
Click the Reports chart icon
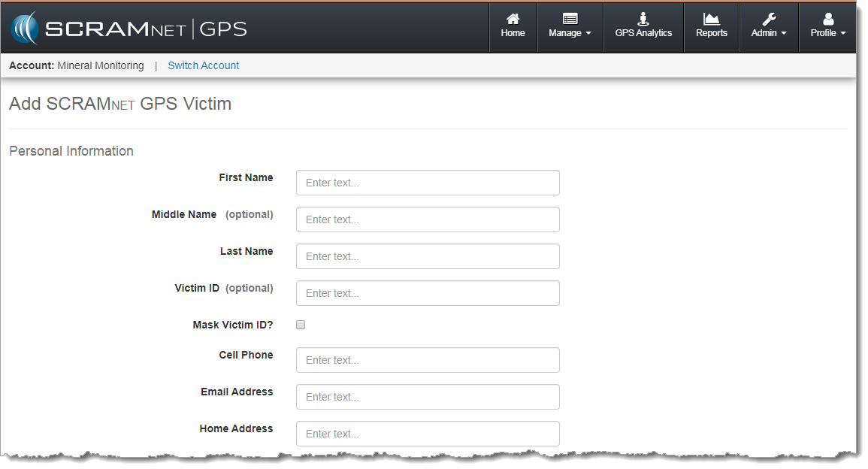point(711,19)
